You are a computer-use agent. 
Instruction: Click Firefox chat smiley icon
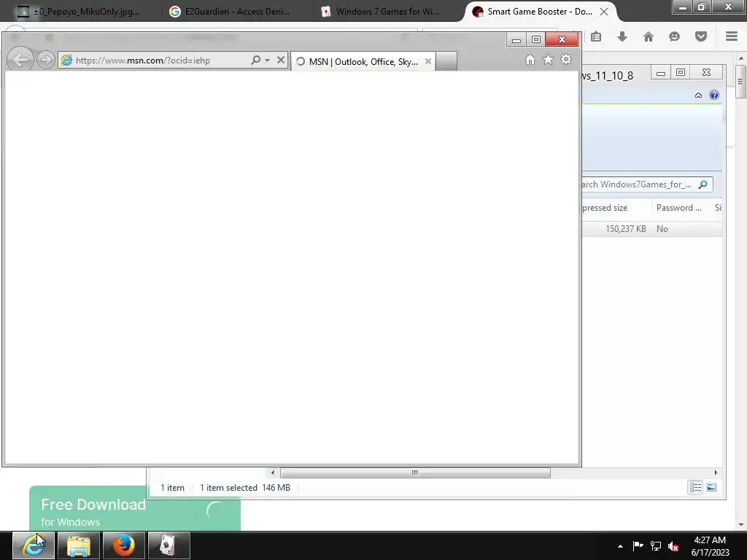tap(674, 36)
